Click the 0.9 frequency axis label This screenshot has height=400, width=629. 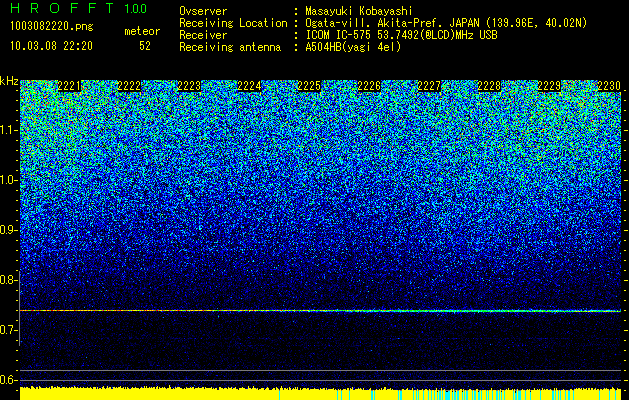[8, 230]
